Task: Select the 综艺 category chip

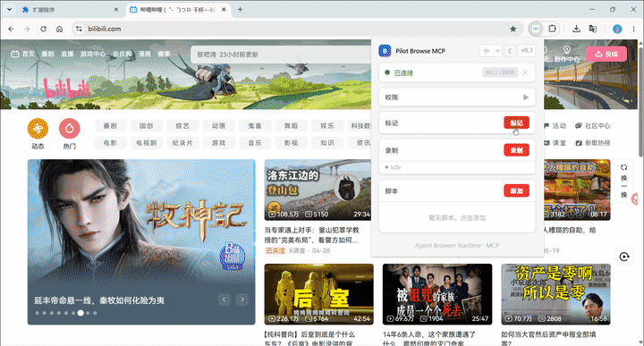Action: pos(182,125)
